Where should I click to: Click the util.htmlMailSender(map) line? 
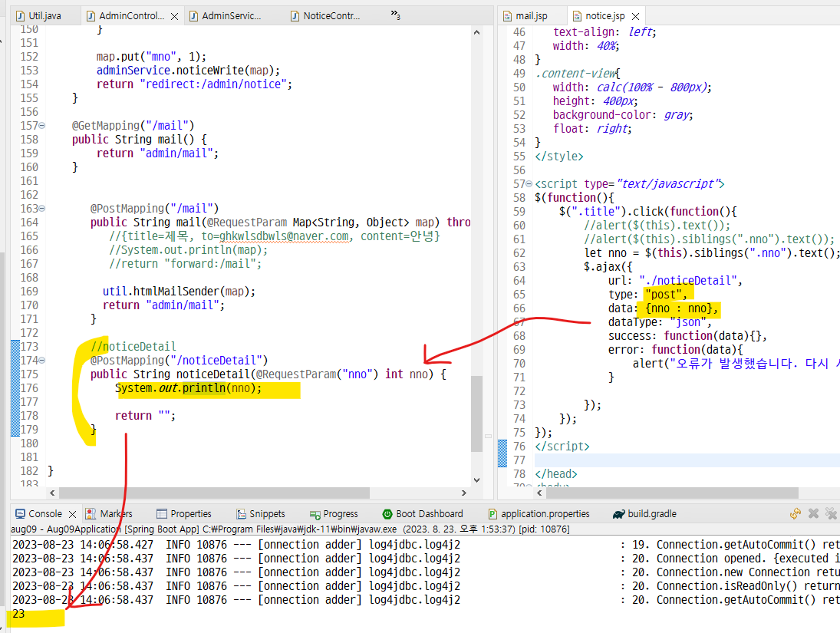coord(179,292)
